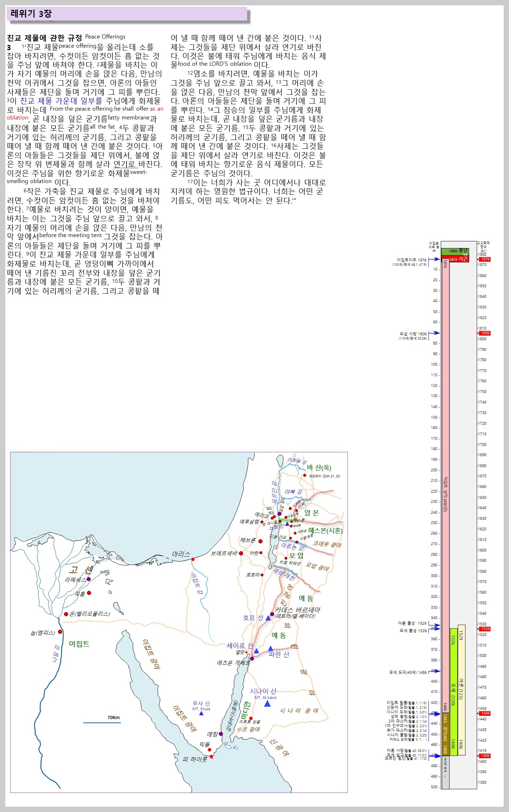
Task: Click the 미디안 region label
Action: (x=246, y=710)
